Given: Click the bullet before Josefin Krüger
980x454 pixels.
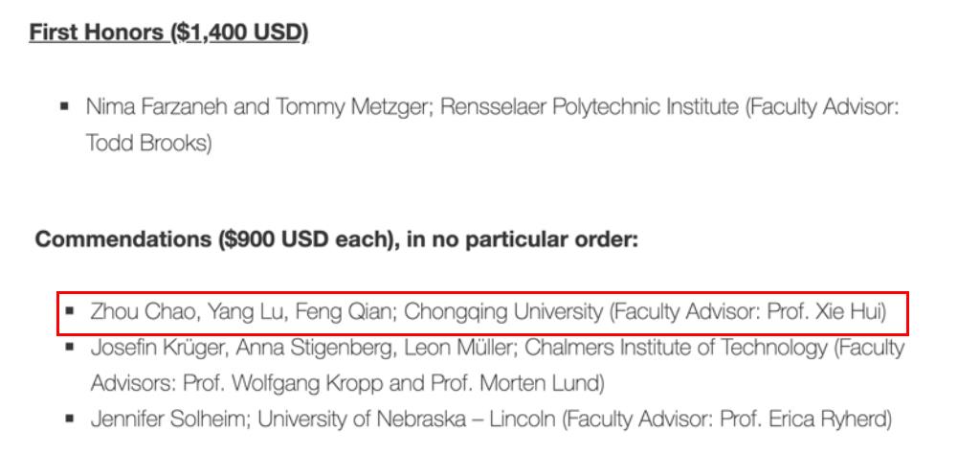Looking at the screenshot, I should pyautogui.click(x=69, y=347).
